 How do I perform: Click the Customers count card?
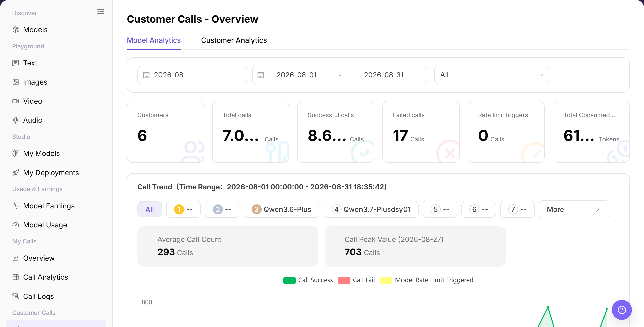click(165, 132)
